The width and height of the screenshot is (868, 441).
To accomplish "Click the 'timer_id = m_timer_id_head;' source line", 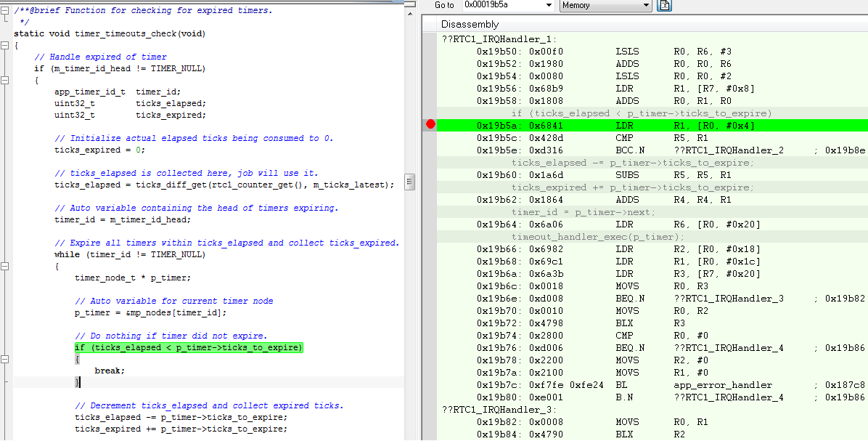I will [123, 219].
